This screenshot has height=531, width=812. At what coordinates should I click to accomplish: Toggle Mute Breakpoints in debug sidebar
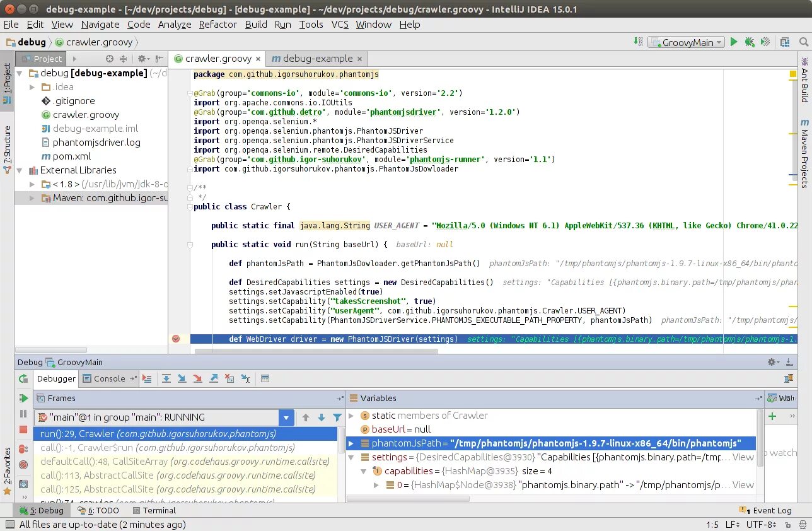pos(23,465)
